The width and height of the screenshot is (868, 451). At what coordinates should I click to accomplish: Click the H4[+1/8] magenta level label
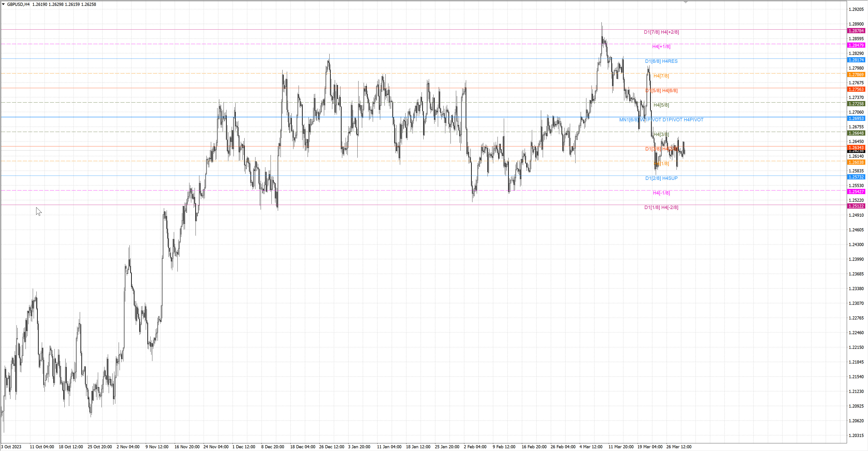(x=661, y=47)
